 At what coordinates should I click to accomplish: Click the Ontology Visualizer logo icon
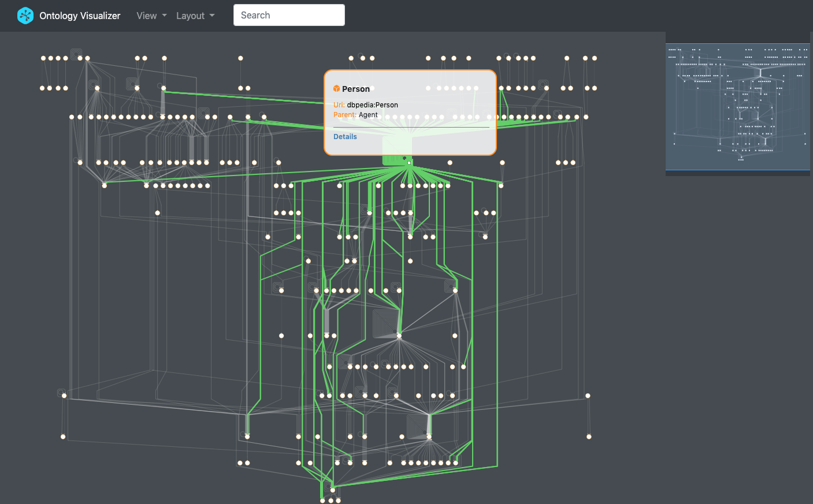pos(25,16)
